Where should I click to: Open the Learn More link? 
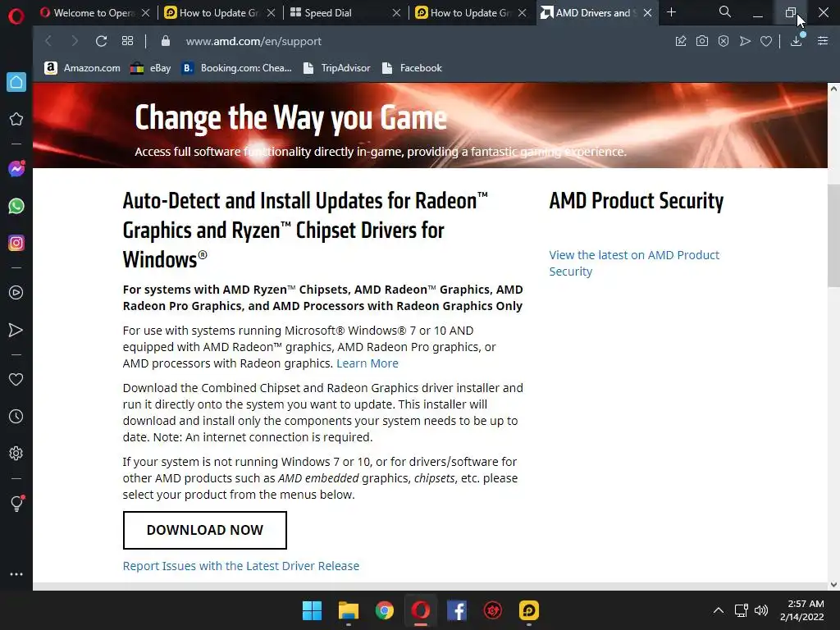pyautogui.click(x=367, y=363)
